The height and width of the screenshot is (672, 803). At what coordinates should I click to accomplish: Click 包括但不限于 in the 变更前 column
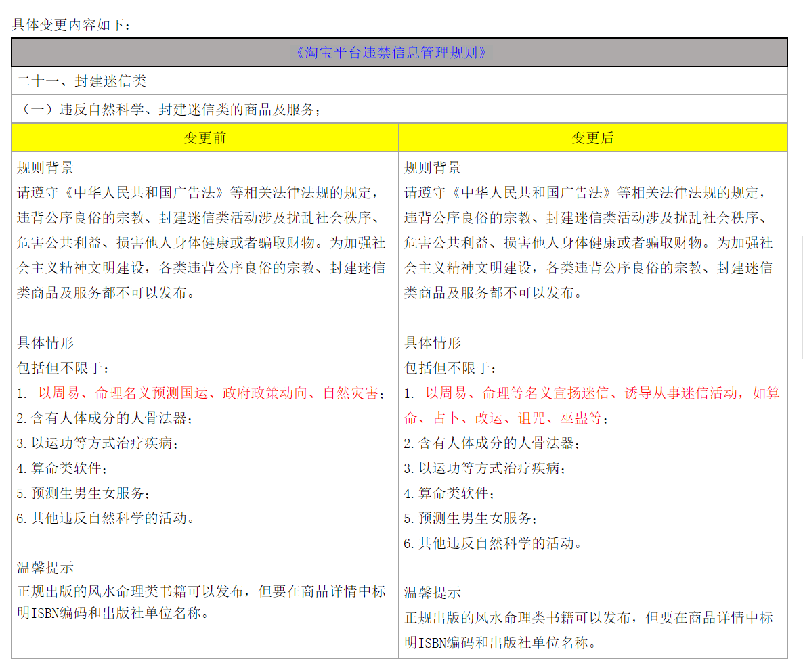tap(62, 367)
